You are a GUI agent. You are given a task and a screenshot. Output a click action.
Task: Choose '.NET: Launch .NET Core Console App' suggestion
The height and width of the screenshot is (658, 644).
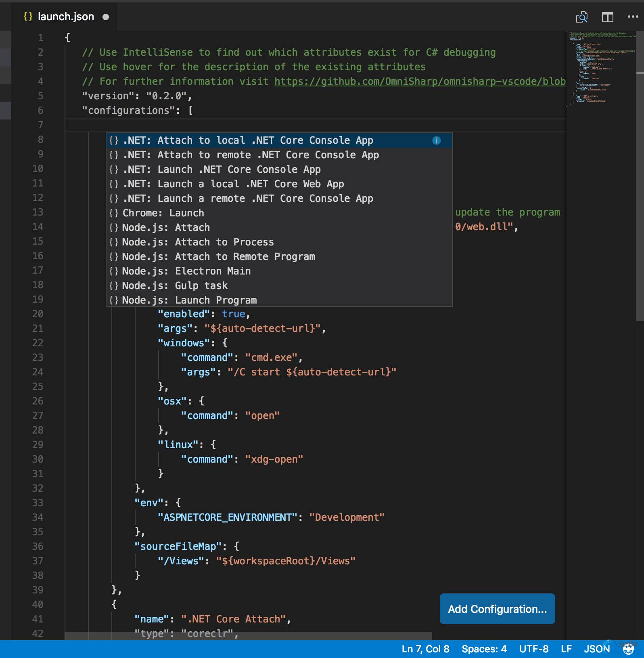pyautogui.click(x=279, y=170)
